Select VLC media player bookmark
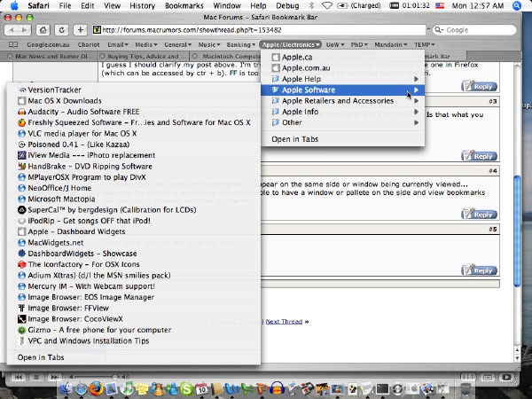Screen dimensions: 532x399 (x=134, y=133)
